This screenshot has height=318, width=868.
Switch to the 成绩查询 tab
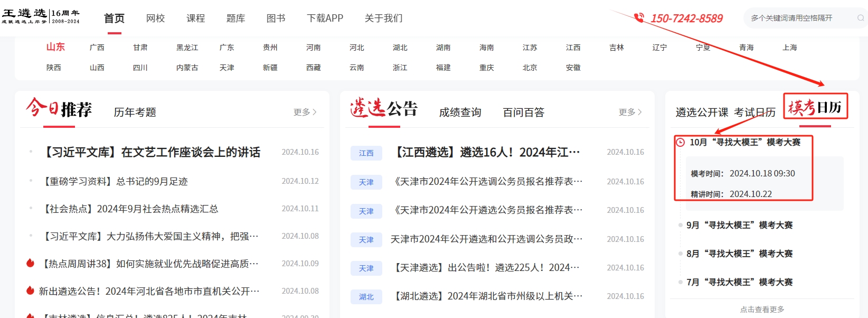460,112
